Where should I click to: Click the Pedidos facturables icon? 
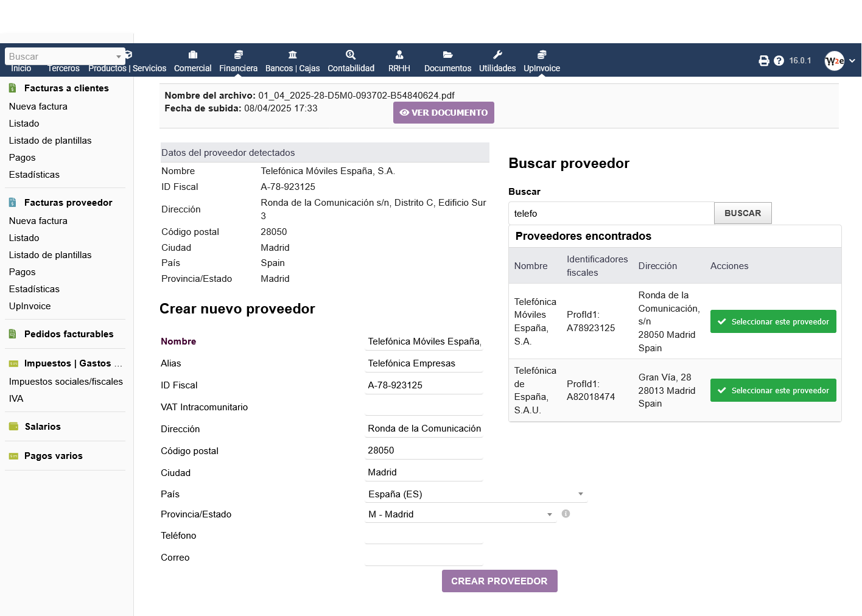(x=13, y=334)
